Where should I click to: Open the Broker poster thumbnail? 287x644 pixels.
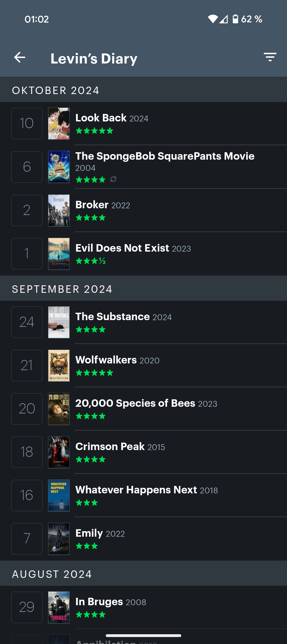[x=59, y=210]
